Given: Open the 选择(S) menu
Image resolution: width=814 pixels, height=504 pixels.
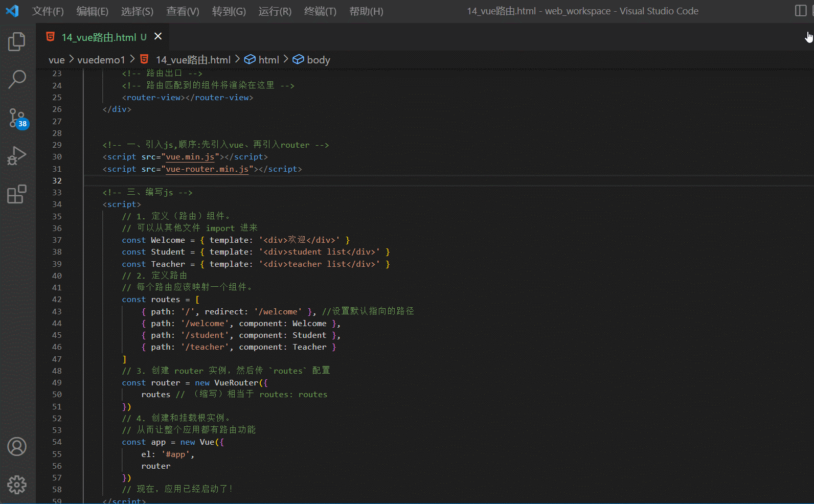Looking at the screenshot, I should (137, 11).
